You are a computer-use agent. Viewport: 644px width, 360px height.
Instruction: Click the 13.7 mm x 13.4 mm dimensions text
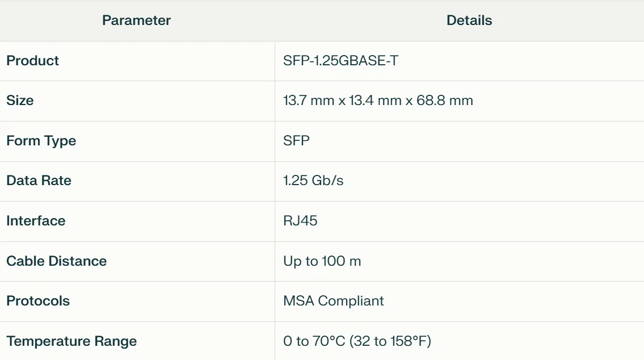pos(342,101)
